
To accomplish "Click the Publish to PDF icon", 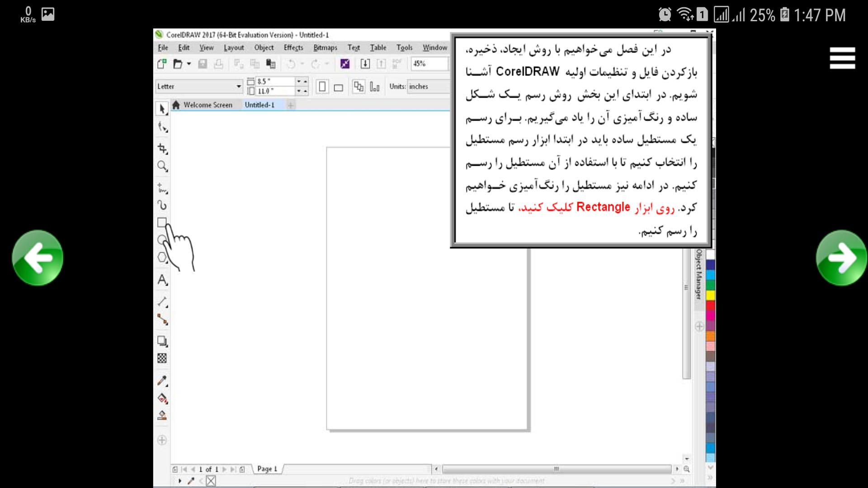I will 397,64.
